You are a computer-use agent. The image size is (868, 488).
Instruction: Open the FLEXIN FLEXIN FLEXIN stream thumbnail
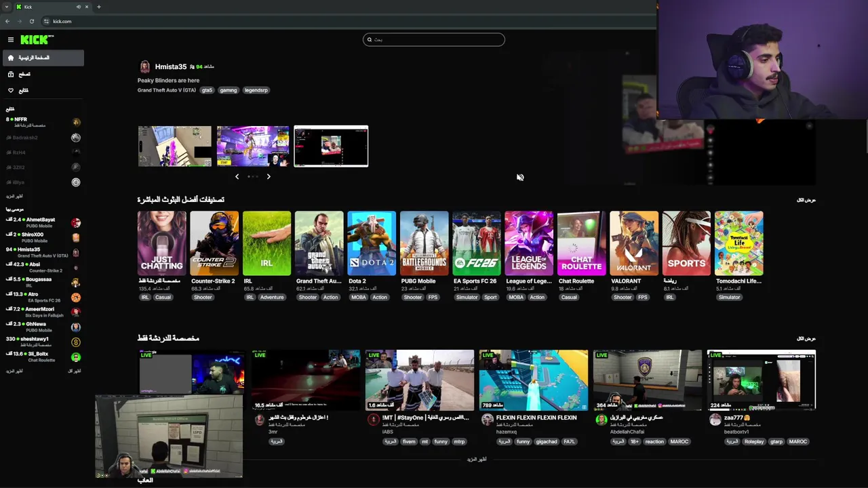534,380
